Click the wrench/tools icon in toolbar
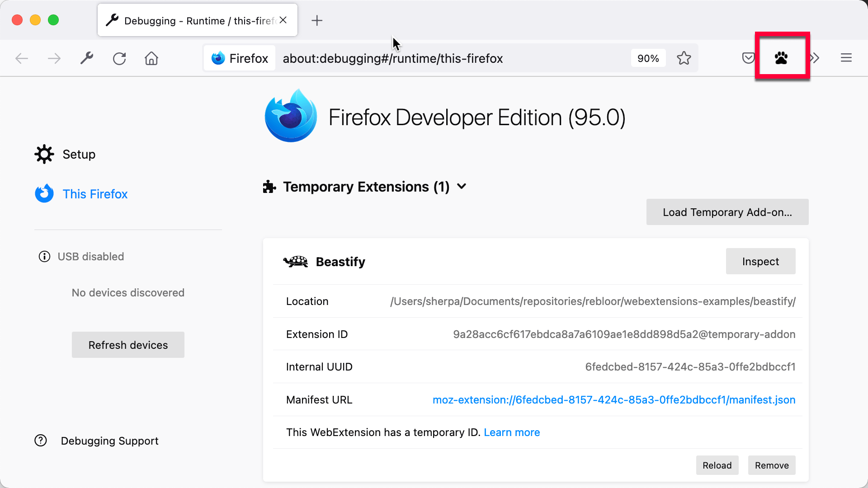 pyautogui.click(x=86, y=58)
